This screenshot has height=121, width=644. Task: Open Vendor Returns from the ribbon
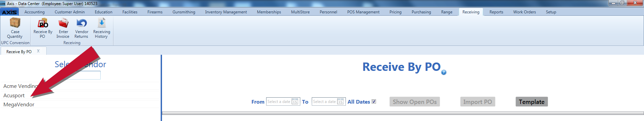(82, 28)
